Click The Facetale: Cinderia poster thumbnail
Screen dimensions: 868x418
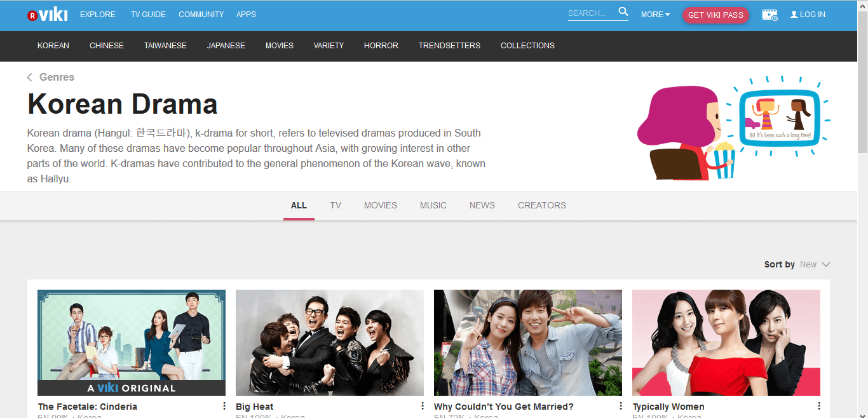132,343
